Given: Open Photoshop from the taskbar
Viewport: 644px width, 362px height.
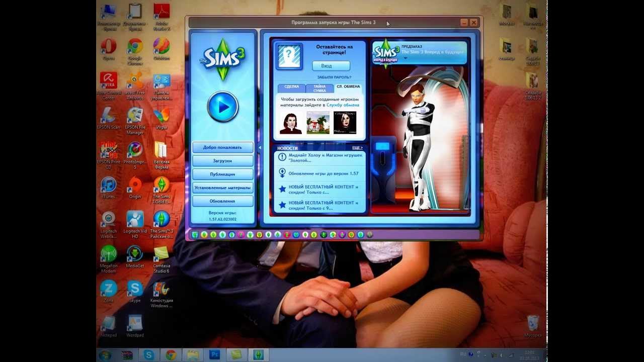Looking at the screenshot, I should coord(215,355).
